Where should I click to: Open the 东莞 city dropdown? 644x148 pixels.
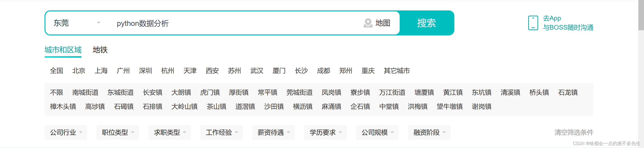[x=77, y=23]
